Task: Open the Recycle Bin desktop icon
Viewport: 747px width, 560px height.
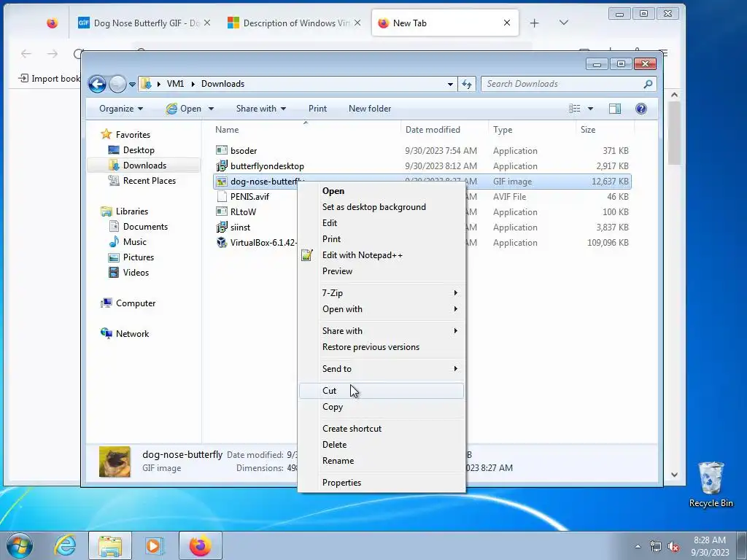Action: 711,484
